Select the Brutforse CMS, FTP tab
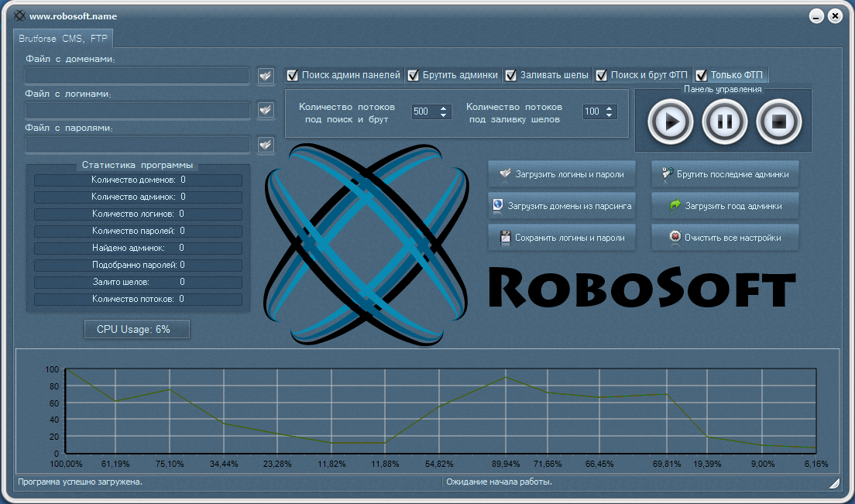The height and width of the screenshot is (504, 855). click(x=64, y=37)
